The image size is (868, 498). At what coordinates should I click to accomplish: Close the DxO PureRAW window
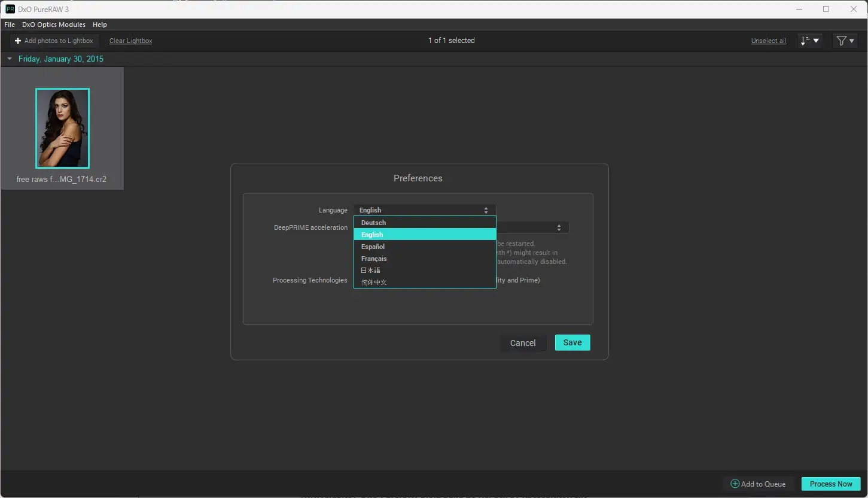(854, 9)
